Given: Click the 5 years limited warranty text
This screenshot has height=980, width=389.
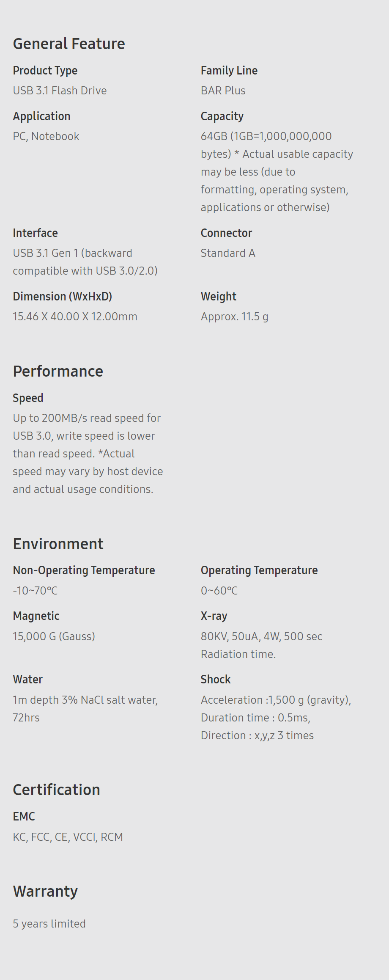Looking at the screenshot, I should click(49, 924).
